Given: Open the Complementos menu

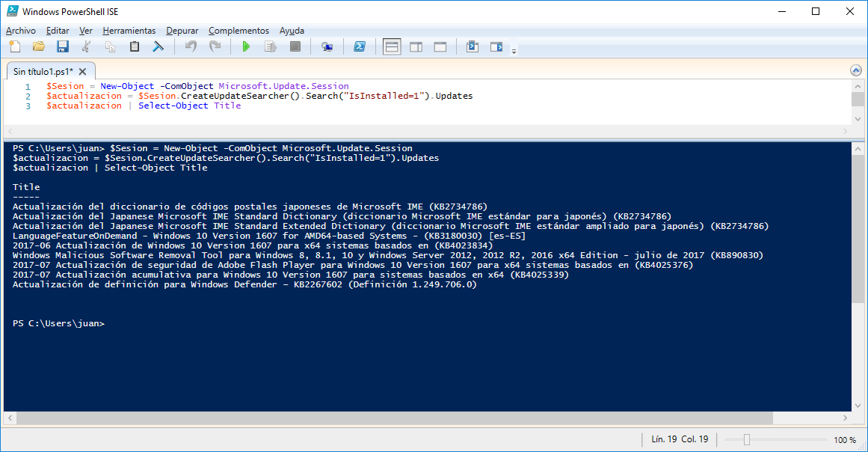Looking at the screenshot, I should tap(238, 31).
